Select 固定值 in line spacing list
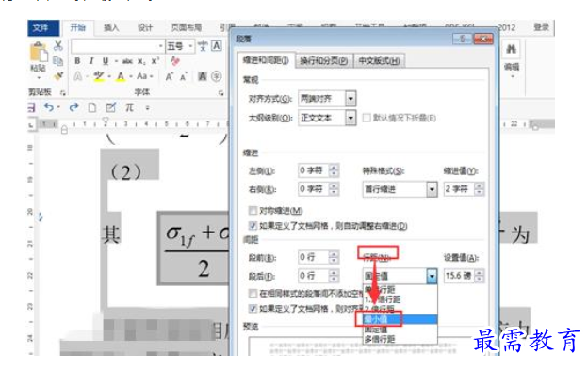 pyautogui.click(x=400, y=330)
